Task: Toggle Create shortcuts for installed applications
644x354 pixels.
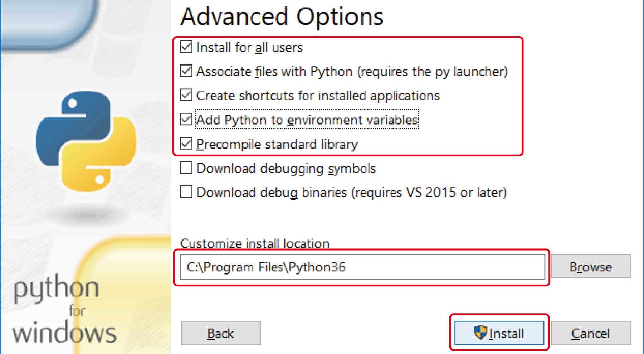Action: 186,95
